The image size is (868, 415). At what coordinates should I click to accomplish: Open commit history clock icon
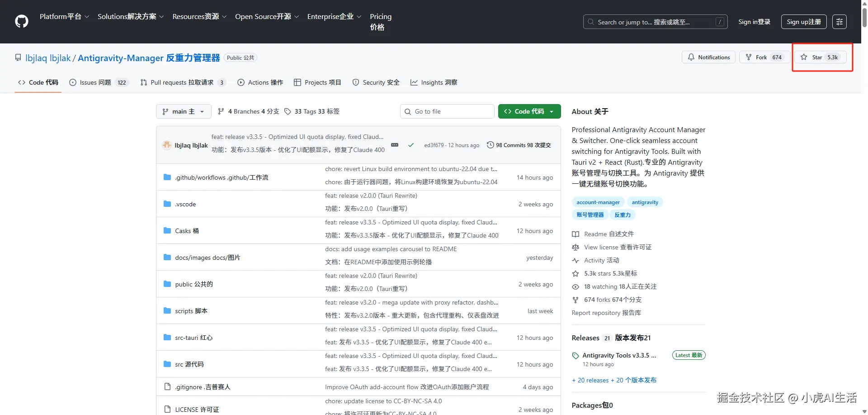tap(490, 145)
